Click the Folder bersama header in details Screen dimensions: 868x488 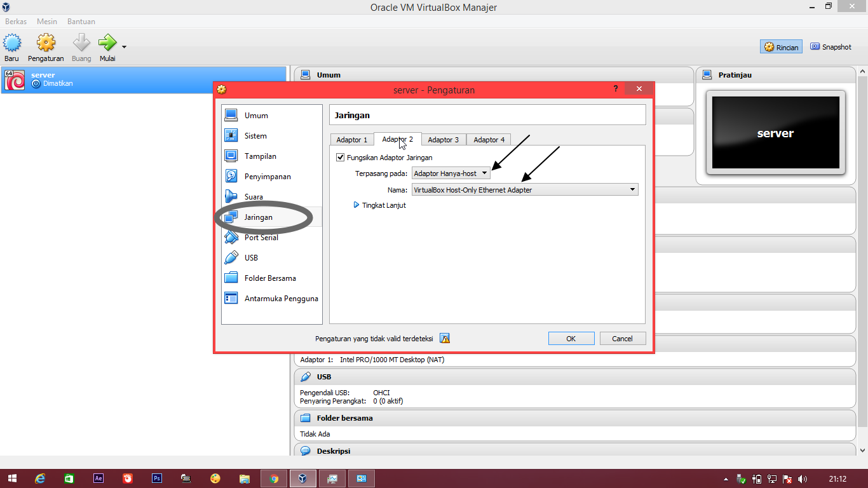tap(575, 418)
